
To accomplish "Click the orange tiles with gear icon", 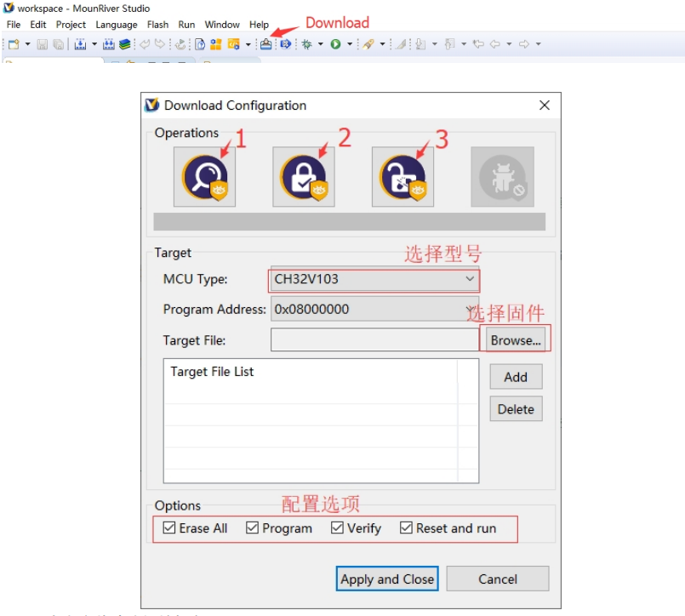I will pyautogui.click(x=216, y=44).
